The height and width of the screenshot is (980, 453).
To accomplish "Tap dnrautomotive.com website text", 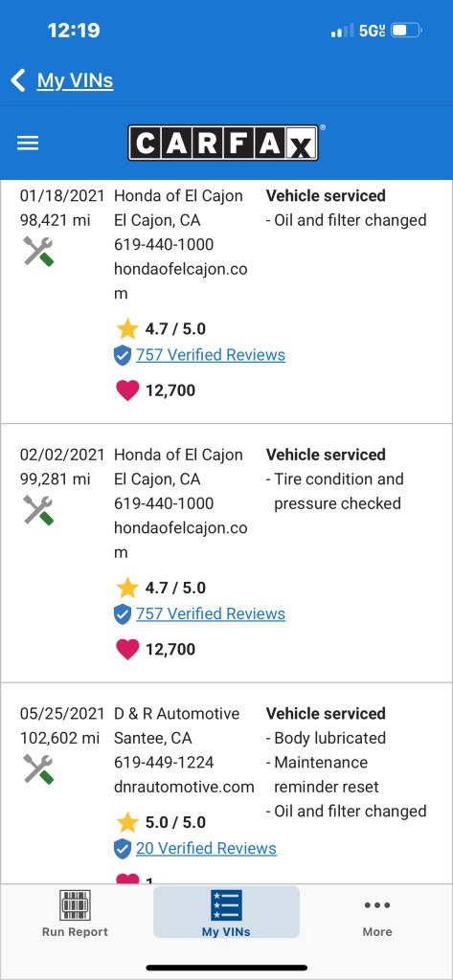I will (x=184, y=787).
